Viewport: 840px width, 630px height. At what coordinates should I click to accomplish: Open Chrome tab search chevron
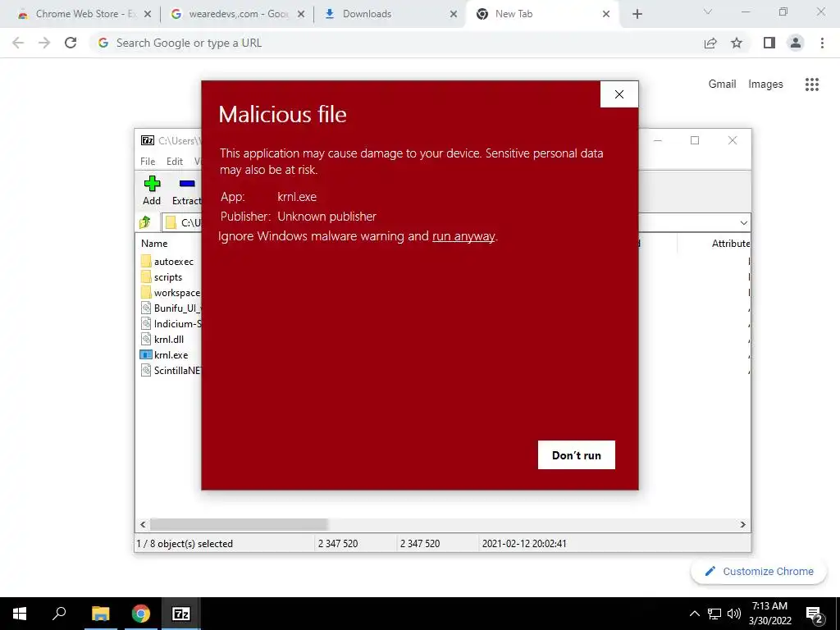tap(708, 11)
